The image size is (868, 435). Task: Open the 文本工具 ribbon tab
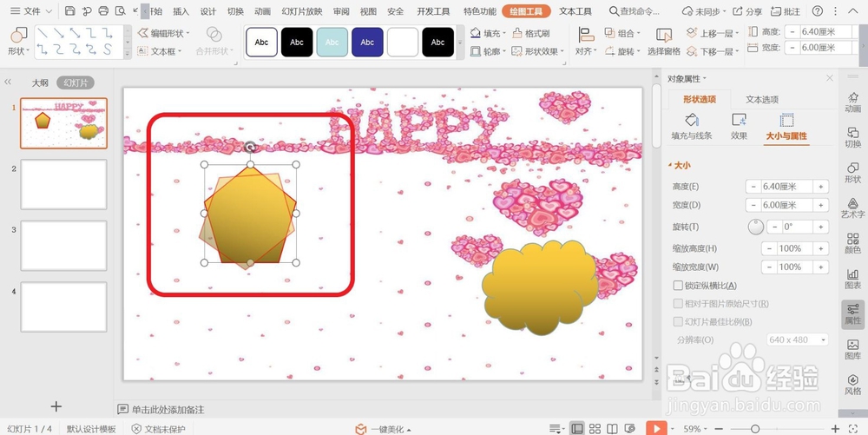click(x=575, y=11)
